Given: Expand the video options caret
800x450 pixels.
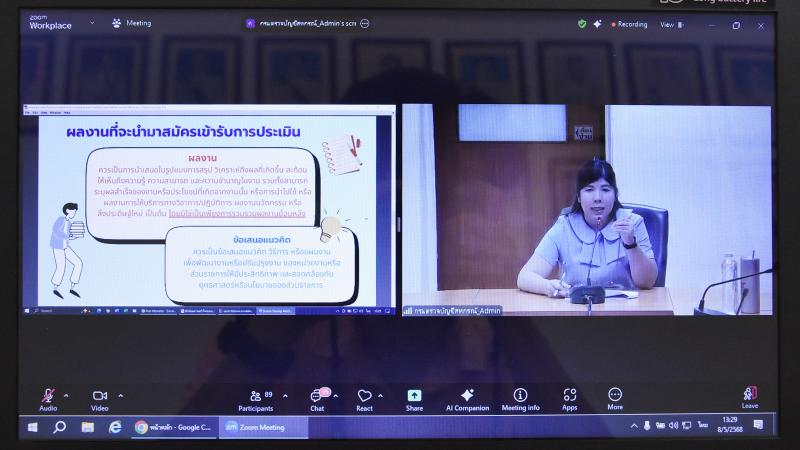Looking at the screenshot, I should tap(120, 395).
